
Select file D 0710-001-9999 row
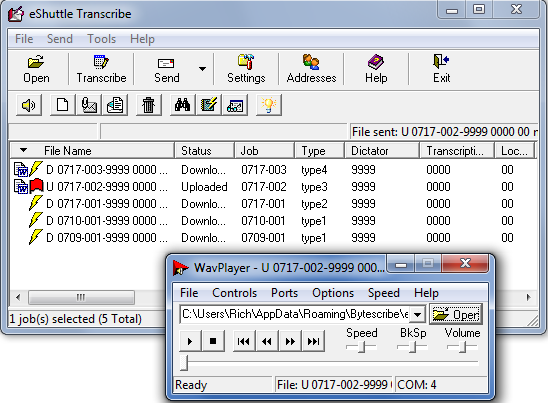click(273, 221)
